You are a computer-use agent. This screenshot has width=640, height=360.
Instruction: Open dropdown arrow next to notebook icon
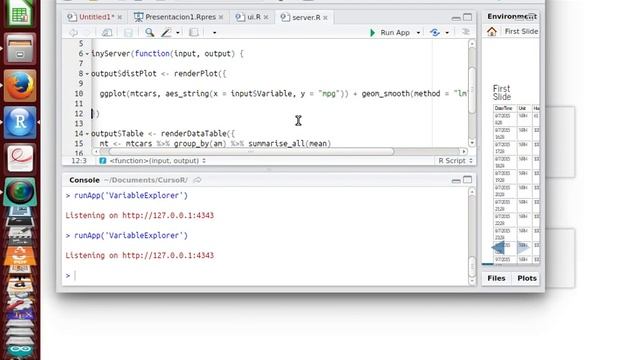pos(214,33)
